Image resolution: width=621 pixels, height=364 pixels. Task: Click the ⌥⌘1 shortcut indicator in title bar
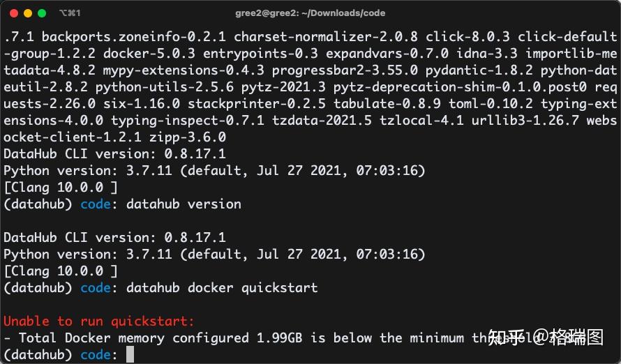(70, 13)
